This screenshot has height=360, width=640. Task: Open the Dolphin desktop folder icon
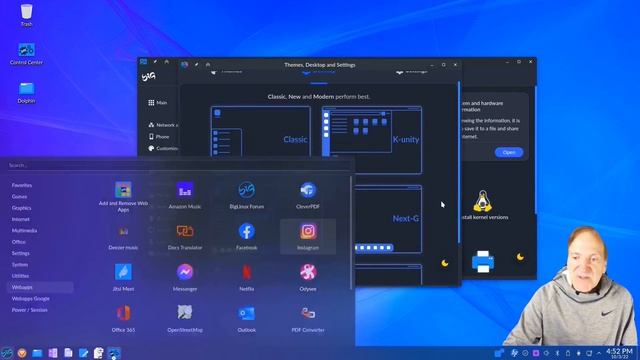26,92
